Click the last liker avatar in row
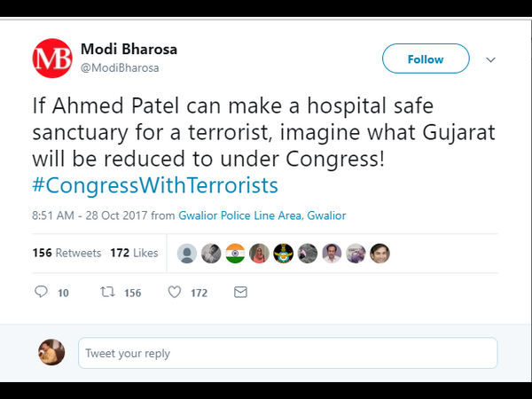This screenshot has height=399, width=532. pos(379,253)
